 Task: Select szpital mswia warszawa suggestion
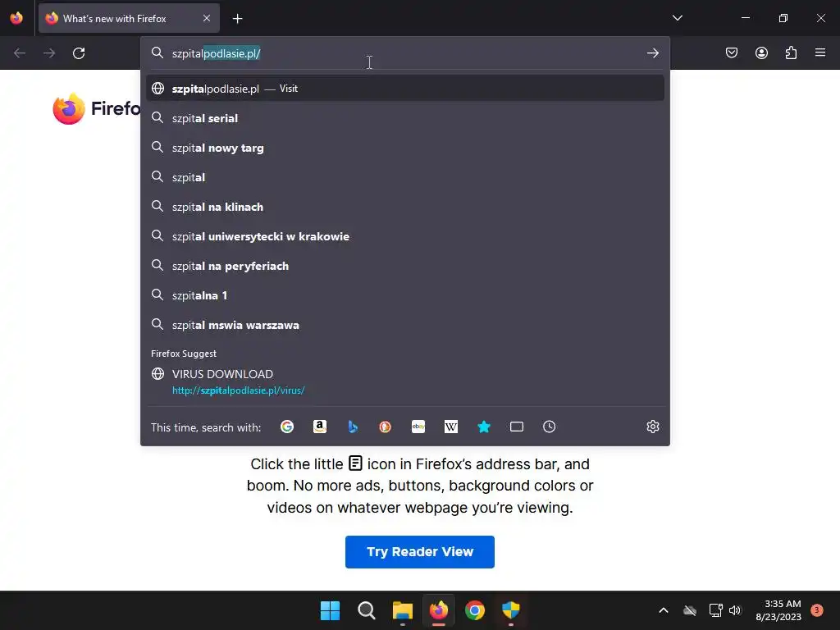pyautogui.click(x=405, y=325)
